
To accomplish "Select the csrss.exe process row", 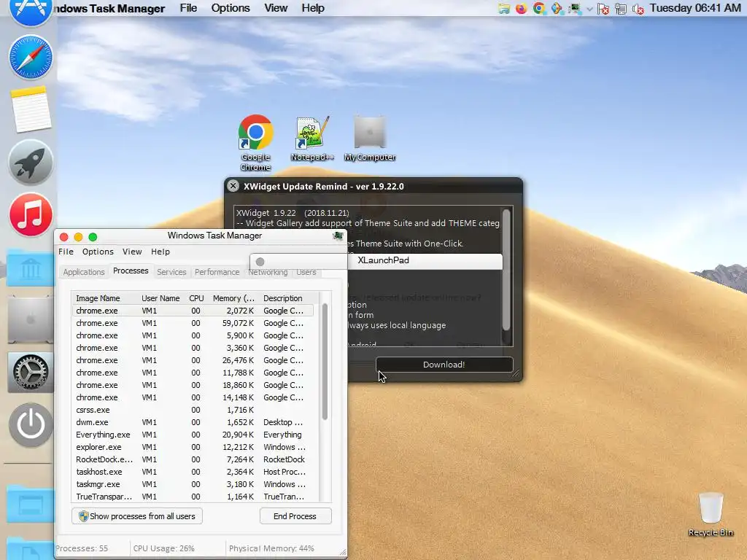I will click(193, 410).
